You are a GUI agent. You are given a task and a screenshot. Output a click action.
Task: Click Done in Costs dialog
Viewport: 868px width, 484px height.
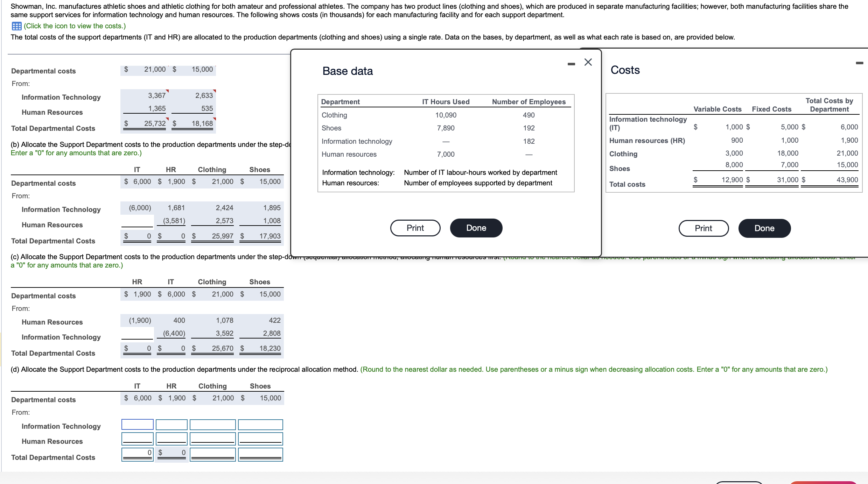coord(764,228)
